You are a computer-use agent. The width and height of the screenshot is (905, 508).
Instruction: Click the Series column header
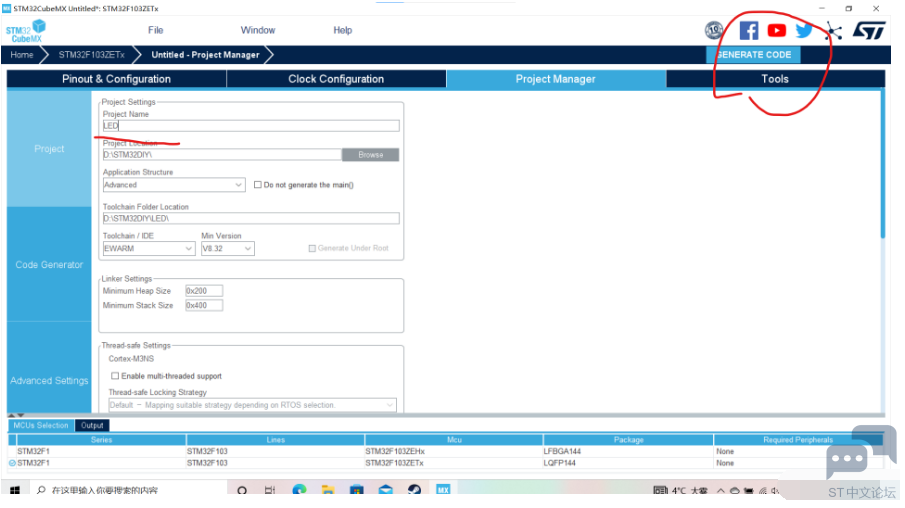click(x=101, y=440)
